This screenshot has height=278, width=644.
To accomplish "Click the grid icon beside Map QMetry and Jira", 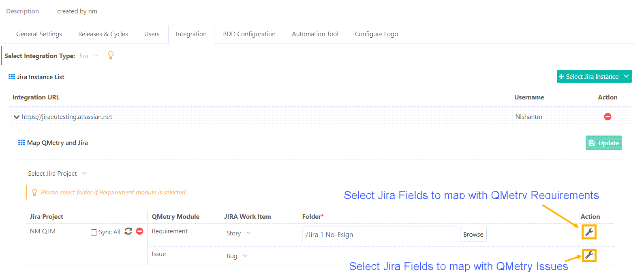I will click(21, 142).
